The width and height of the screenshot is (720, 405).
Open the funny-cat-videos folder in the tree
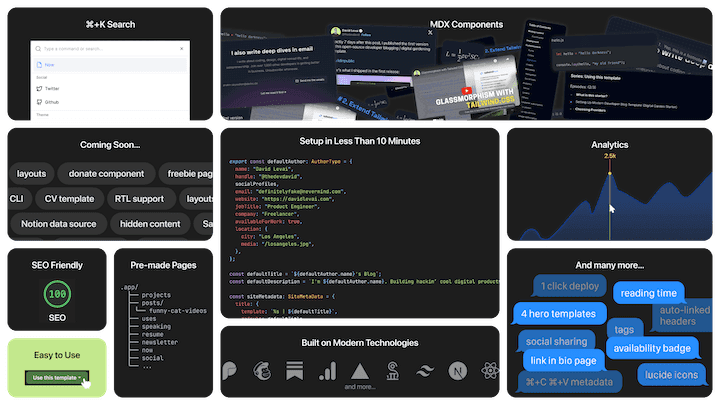pos(177,311)
